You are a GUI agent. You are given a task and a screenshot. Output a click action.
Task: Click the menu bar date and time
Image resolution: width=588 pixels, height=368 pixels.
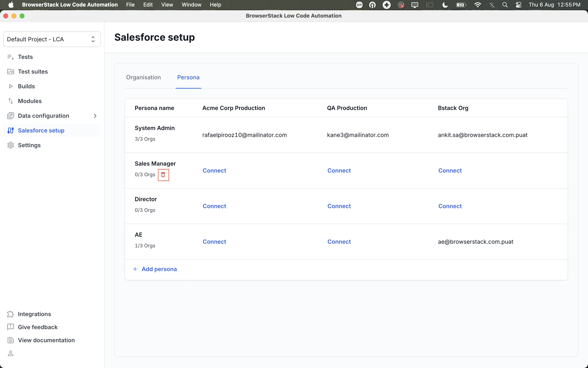click(555, 5)
